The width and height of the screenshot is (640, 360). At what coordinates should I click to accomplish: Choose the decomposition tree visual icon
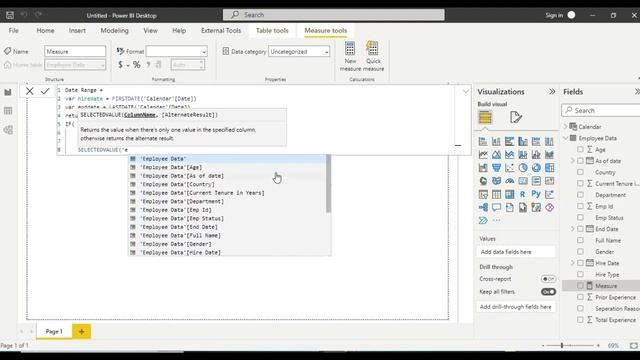(483, 207)
